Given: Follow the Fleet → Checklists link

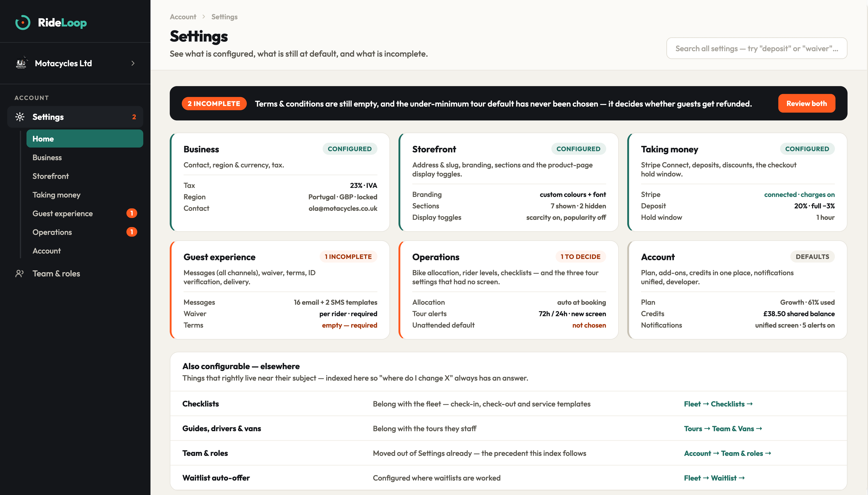Looking at the screenshot, I should pyautogui.click(x=718, y=404).
